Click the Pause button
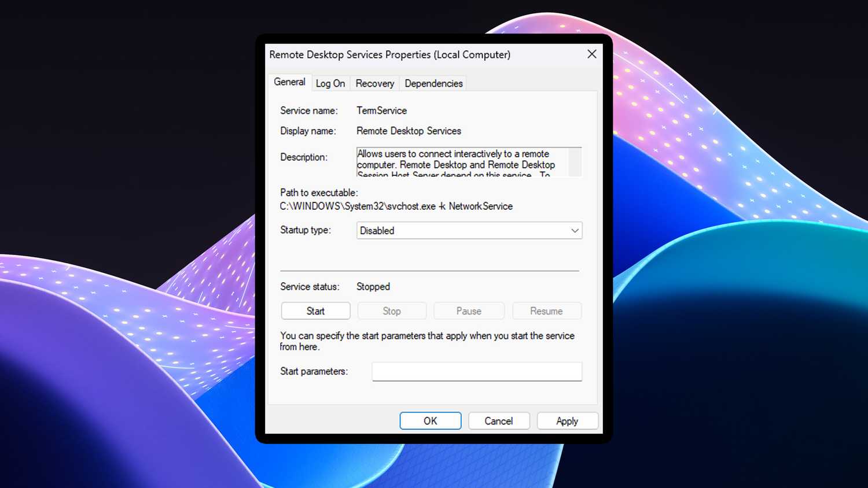 469,310
